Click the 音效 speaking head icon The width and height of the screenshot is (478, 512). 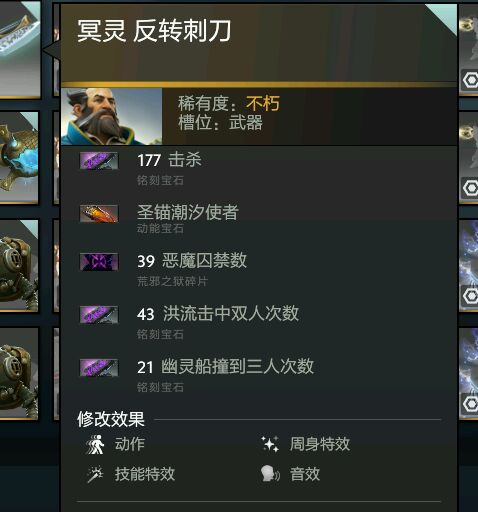pyautogui.click(x=270, y=474)
